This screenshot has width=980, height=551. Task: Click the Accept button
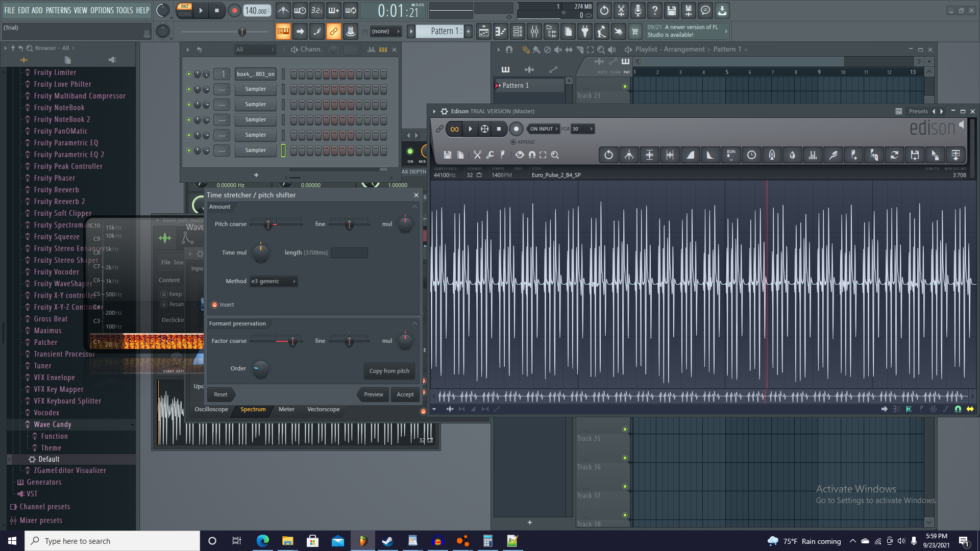(405, 395)
